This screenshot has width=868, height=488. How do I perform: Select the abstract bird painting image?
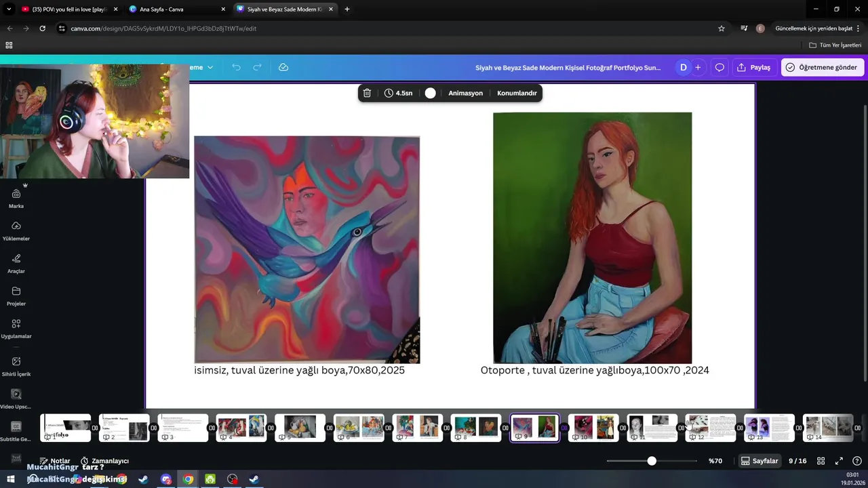coord(307,249)
